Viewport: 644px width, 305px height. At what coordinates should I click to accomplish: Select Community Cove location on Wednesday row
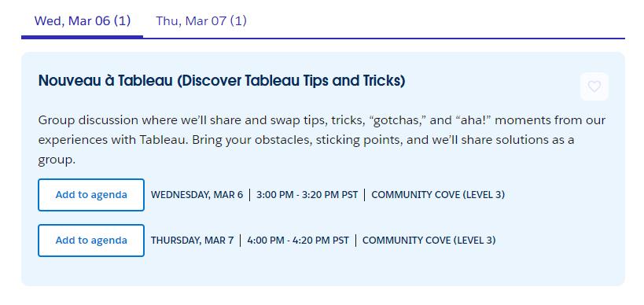(x=438, y=195)
